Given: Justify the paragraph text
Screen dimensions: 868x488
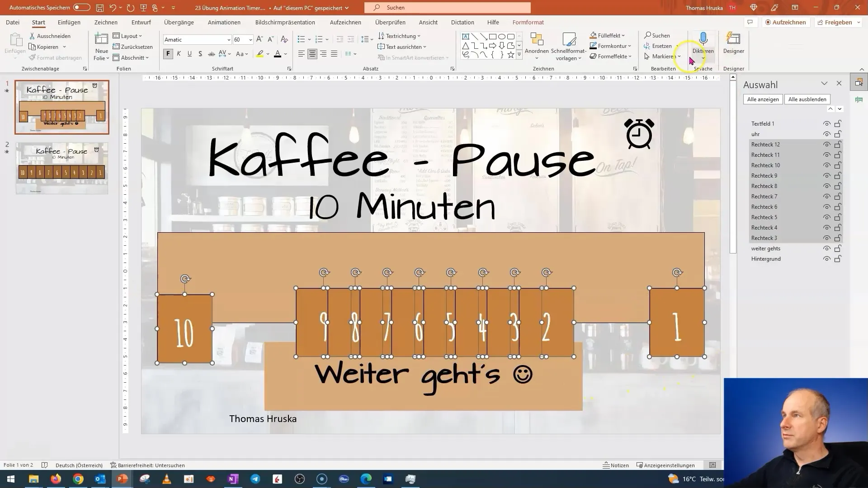Looking at the screenshot, I should point(334,54).
